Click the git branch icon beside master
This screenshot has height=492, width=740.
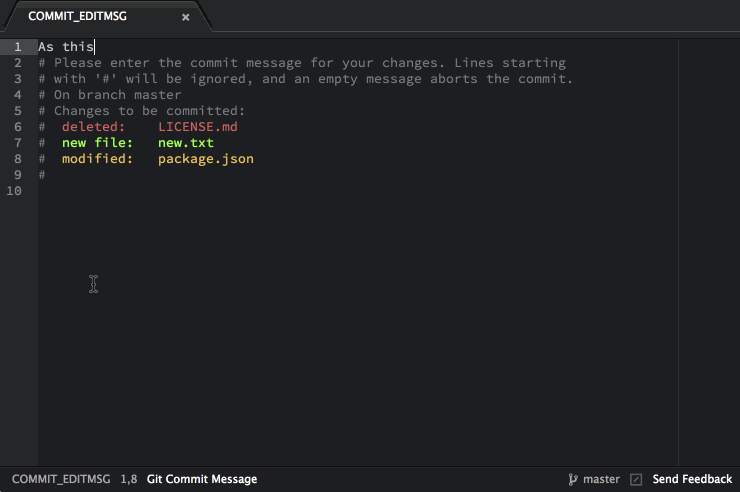pos(573,479)
